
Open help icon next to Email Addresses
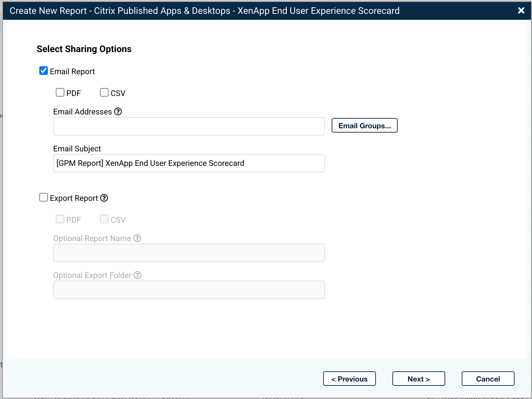(118, 111)
